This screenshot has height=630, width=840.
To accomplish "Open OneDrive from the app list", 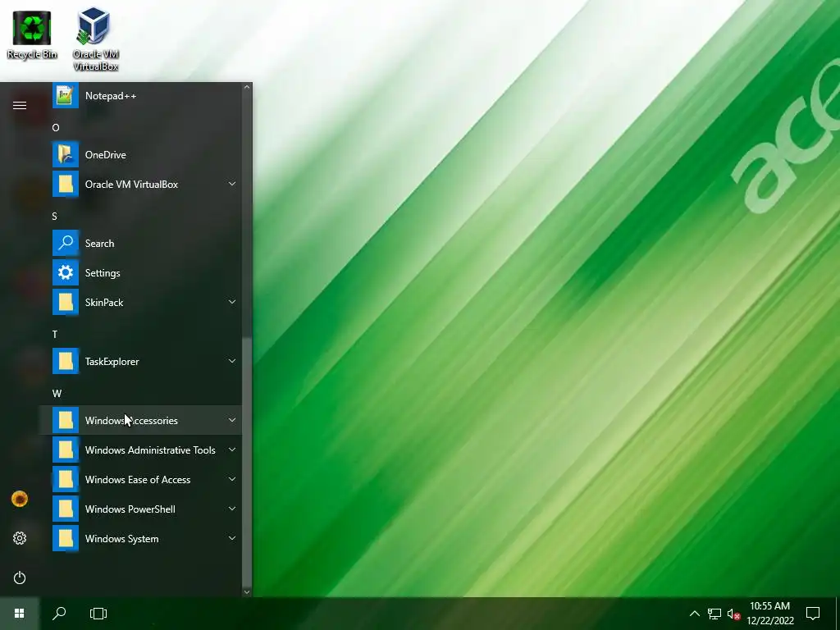I will coord(140,155).
